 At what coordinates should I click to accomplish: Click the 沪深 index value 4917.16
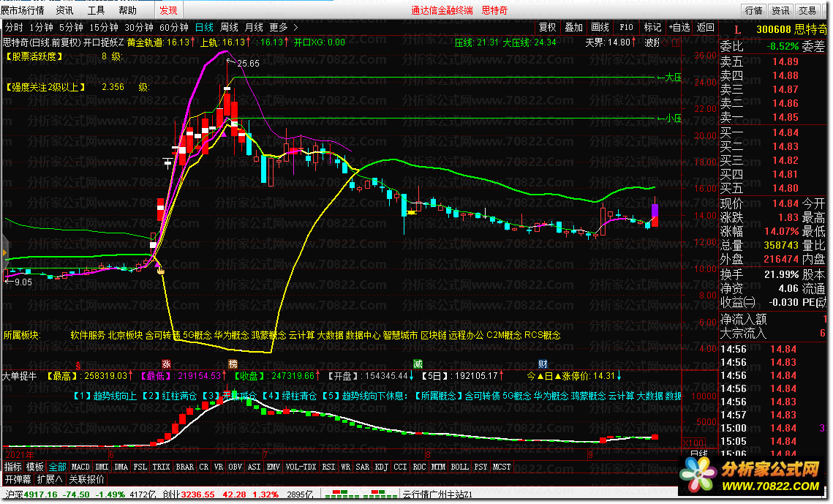pos(40,494)
